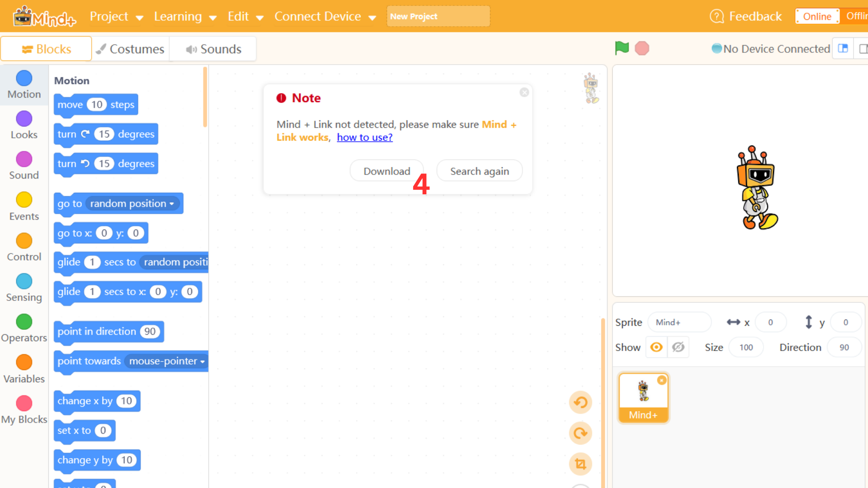This screenshot has width=868, height=488.
Task: Open the Variables block category
Action: coord(24,369)
